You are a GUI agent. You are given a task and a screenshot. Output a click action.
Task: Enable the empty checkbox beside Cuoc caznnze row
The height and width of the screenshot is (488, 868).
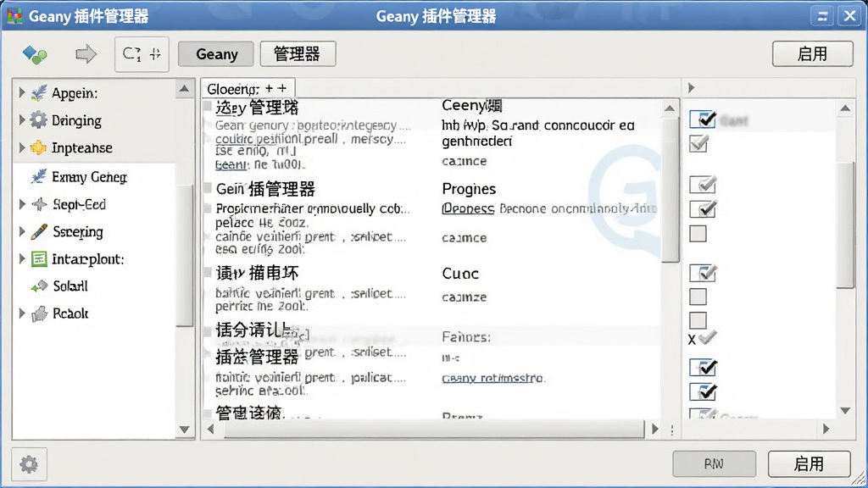click(698, 297)
